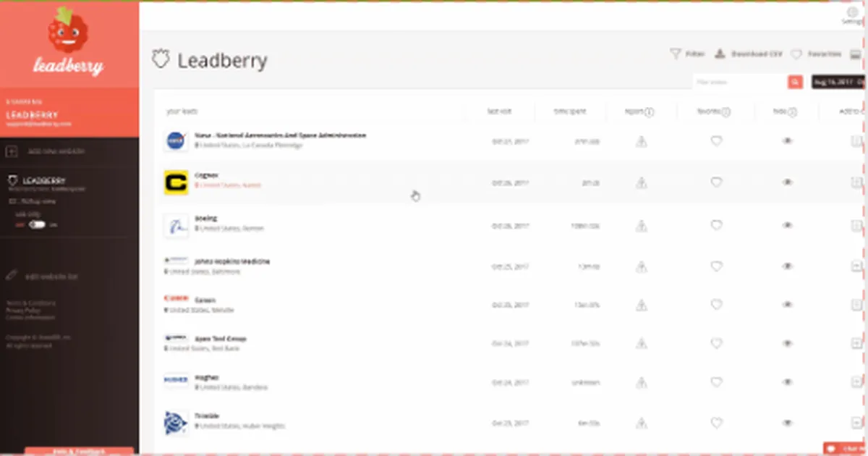Image resolution: width=868 pixels, height=456 pixels.
Task: Favorite the Nasa lead with heart icon
Action: click(716, 141)
